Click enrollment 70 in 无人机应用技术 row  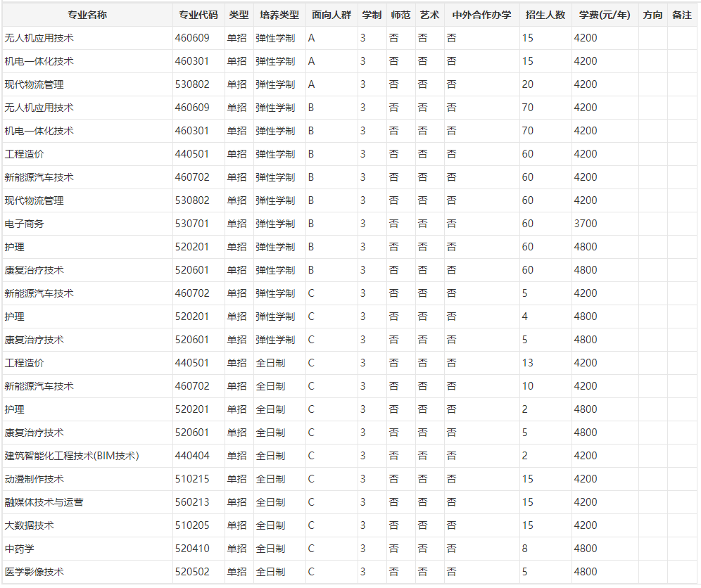pyautogui.click(x=528, y=107)
